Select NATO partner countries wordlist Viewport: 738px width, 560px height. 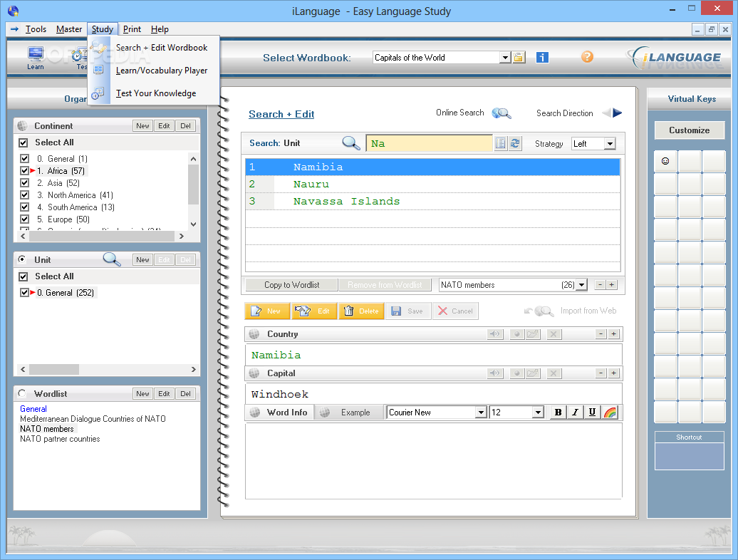click(60, 439)
